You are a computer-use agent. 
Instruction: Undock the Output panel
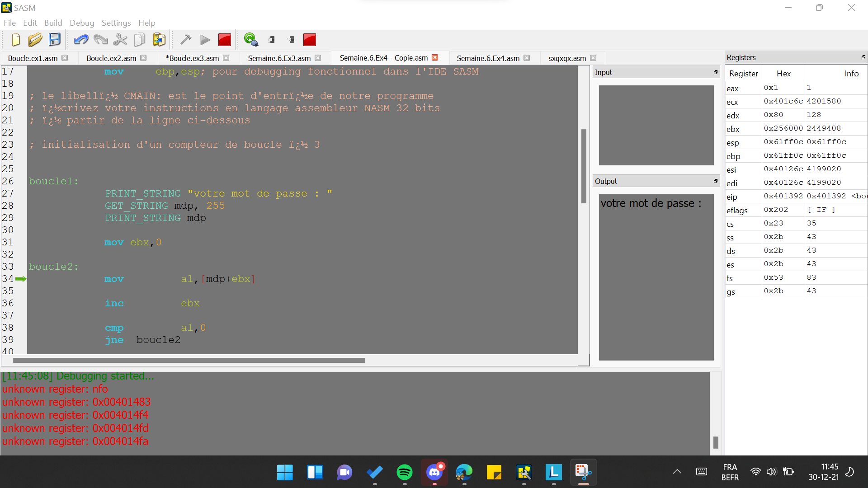pyautogui.click(x=715, y=181)
